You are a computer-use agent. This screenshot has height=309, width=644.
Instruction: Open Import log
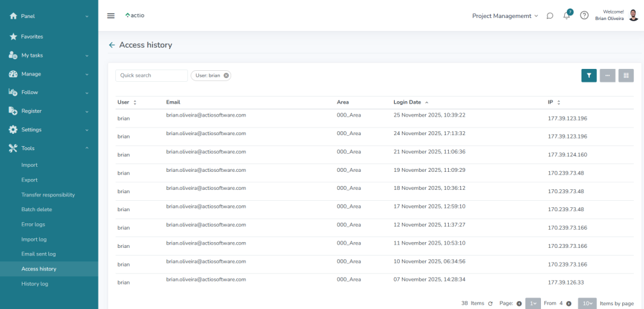34,239
